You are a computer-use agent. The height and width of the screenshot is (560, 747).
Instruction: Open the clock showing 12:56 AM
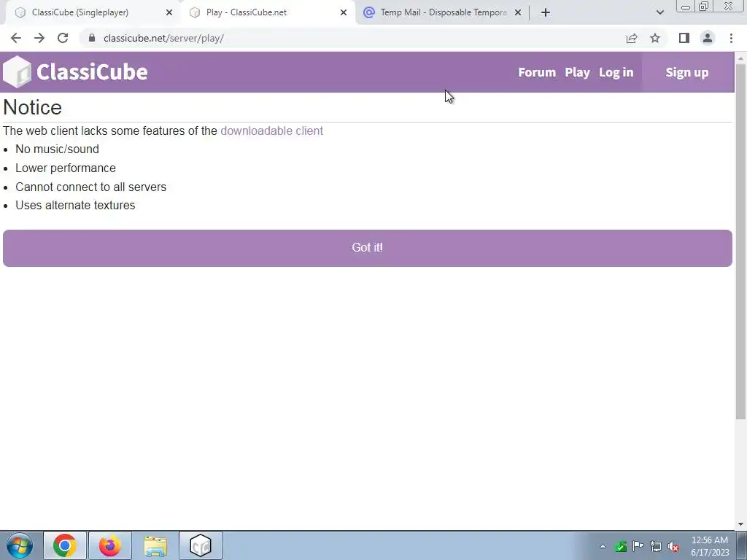tap(710, 546)
